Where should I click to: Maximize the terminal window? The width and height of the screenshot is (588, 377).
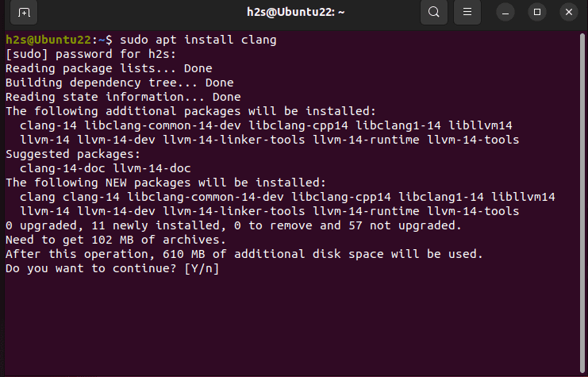[537, 13]
